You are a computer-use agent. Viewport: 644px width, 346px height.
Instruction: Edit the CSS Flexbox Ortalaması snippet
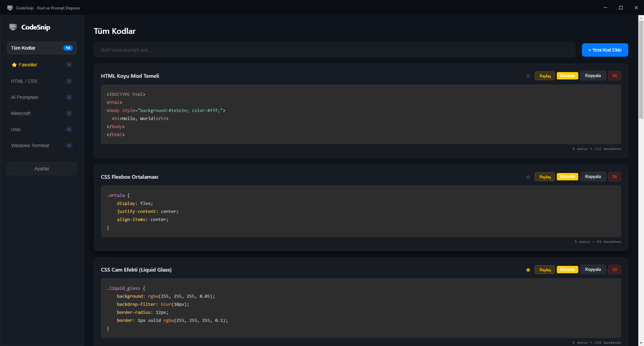click(x=567, y=177)
